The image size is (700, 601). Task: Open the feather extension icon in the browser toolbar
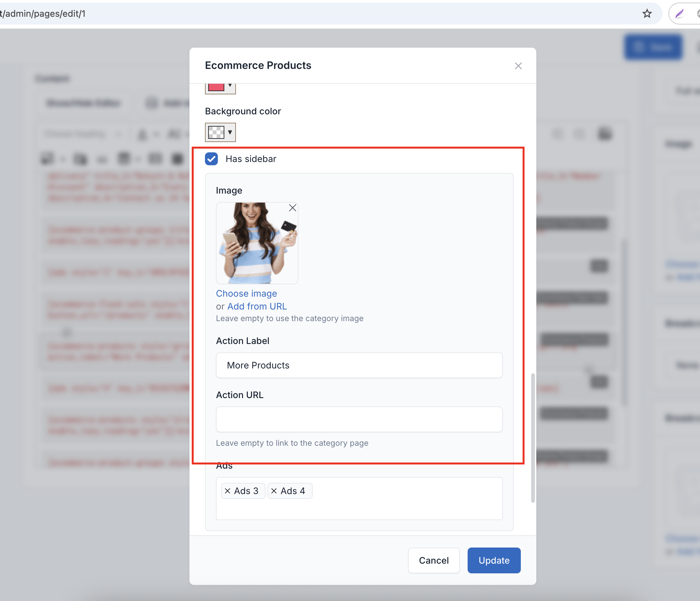[679, 14]
